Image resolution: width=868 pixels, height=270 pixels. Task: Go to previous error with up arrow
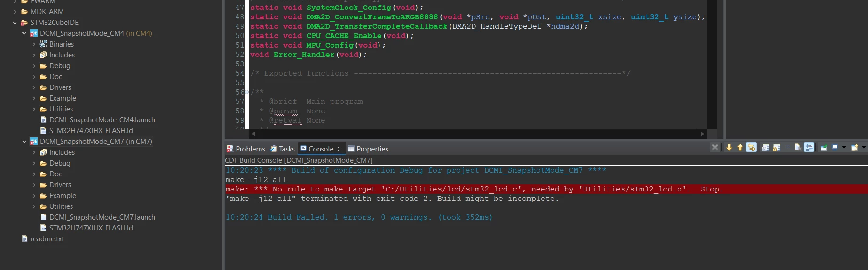coord(740,147)
